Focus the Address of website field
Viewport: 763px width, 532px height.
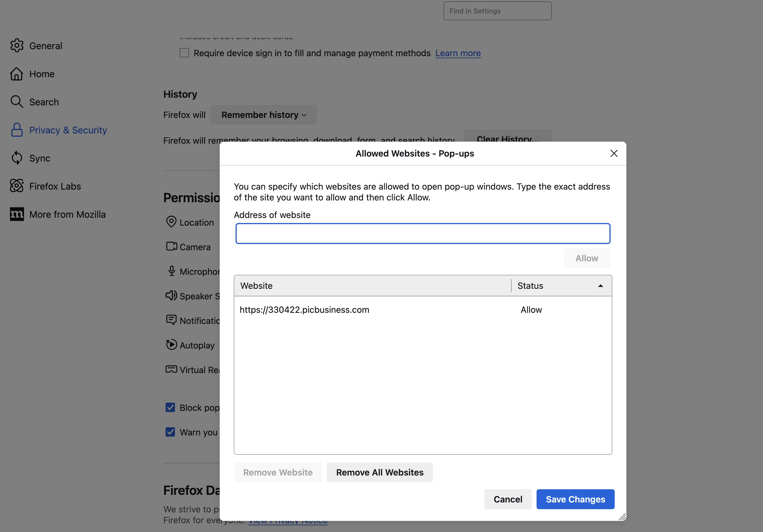tap(423, 234)
